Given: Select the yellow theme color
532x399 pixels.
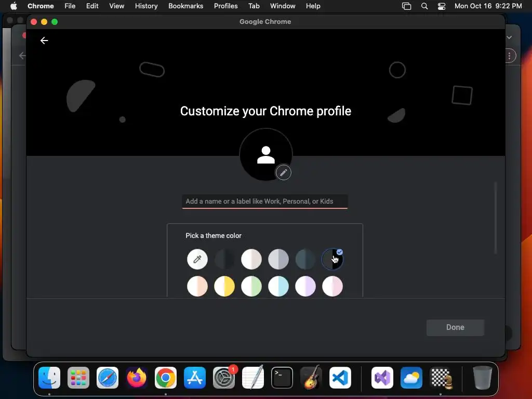Looking at the screenshot, I should tap(224, 286).
